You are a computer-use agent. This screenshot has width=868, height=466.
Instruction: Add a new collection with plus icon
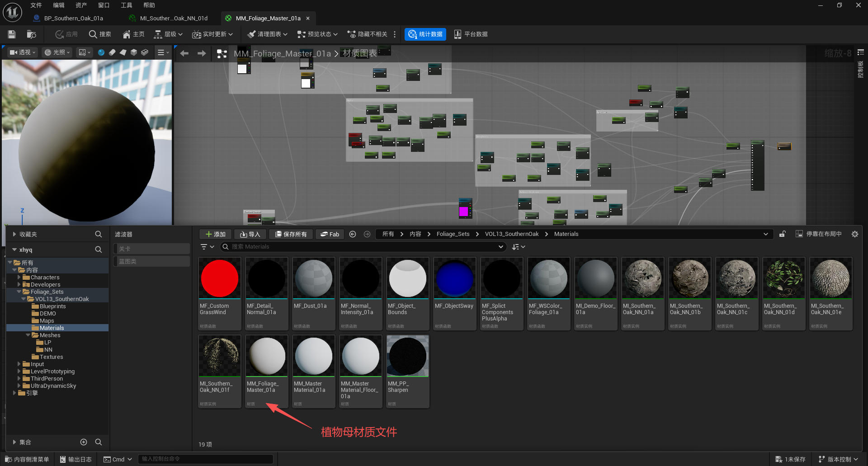(84, 442)
